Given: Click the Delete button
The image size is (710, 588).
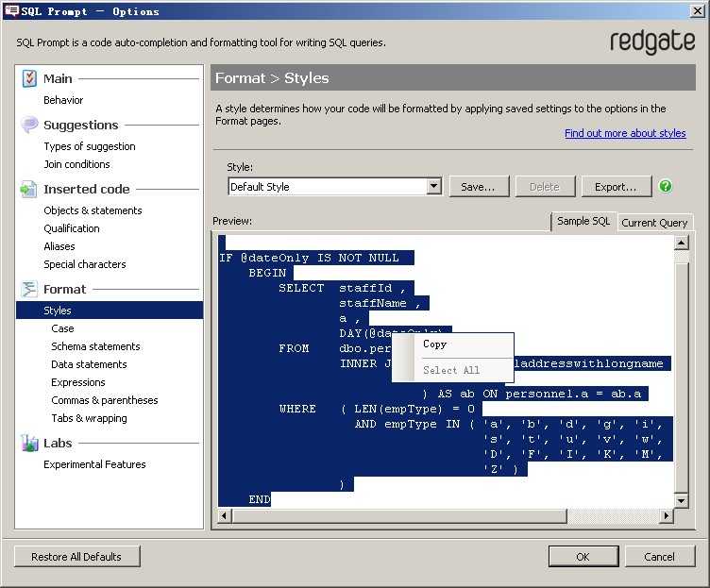Looking at the screenshot, I should [545, 187].
